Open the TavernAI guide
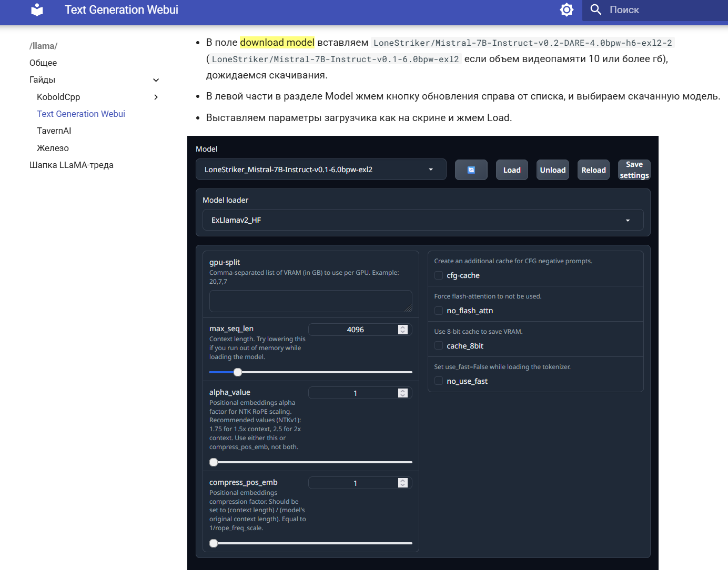Screen dimensions: 728x587 (x=54, y=131)
